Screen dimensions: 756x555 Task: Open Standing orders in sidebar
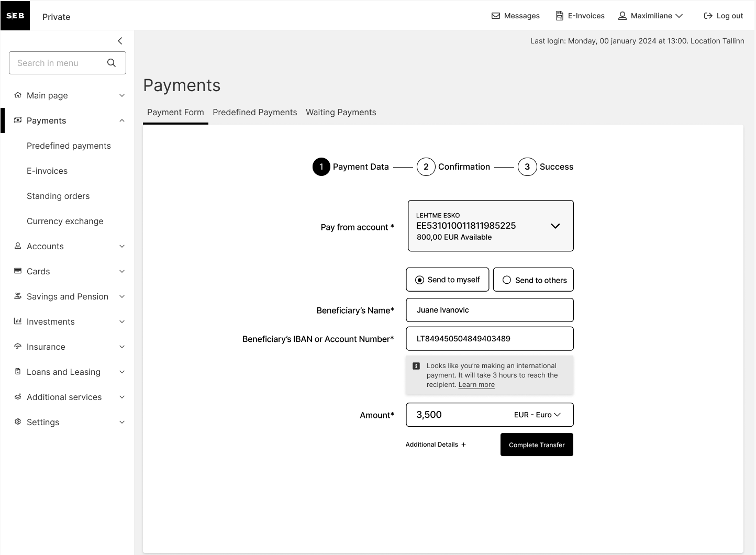58,196
